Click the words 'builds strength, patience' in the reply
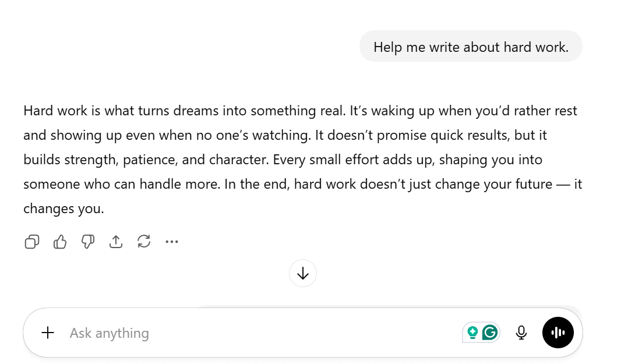 click(x=100, y=159)
